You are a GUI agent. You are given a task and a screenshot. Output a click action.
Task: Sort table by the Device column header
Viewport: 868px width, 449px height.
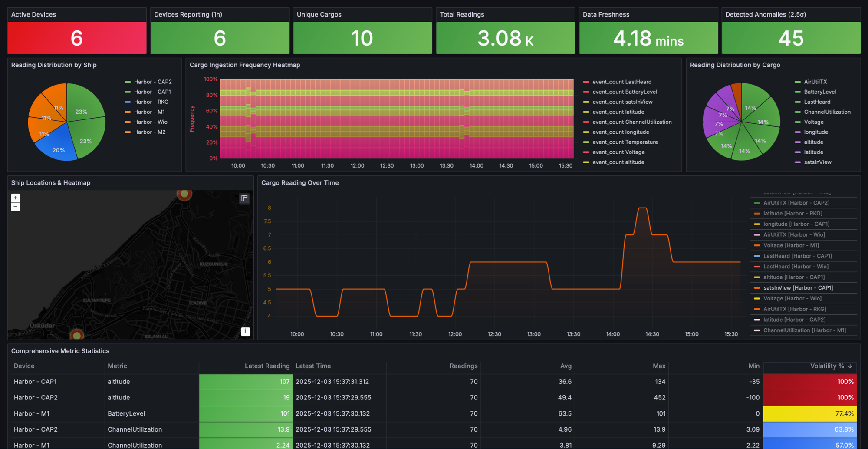click(x=24, y=366)
